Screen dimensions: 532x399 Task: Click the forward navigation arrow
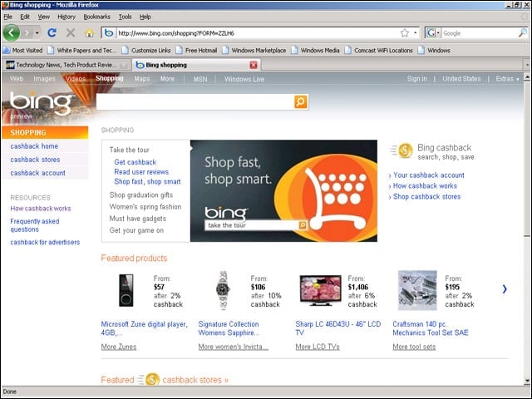tap(27, 33)
